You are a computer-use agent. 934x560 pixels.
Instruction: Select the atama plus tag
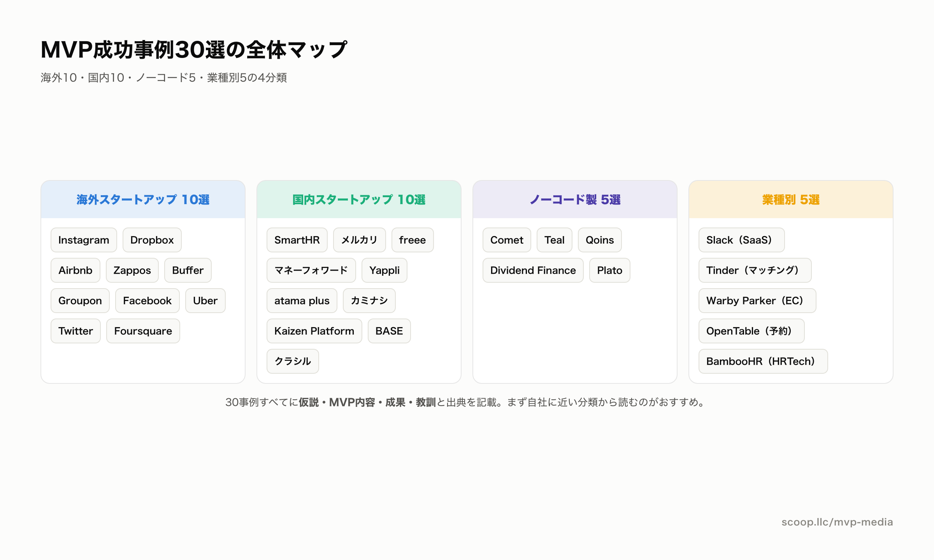tap(302, 301)
